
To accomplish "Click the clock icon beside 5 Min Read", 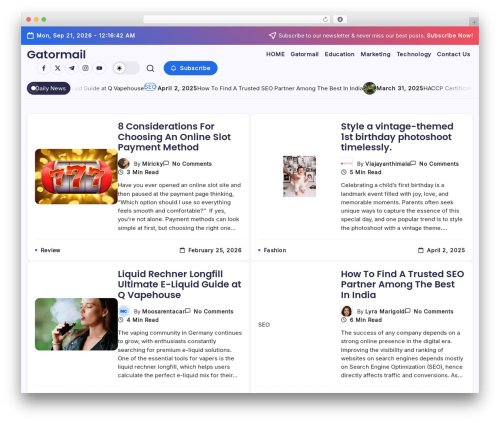I will click(344, 172).
